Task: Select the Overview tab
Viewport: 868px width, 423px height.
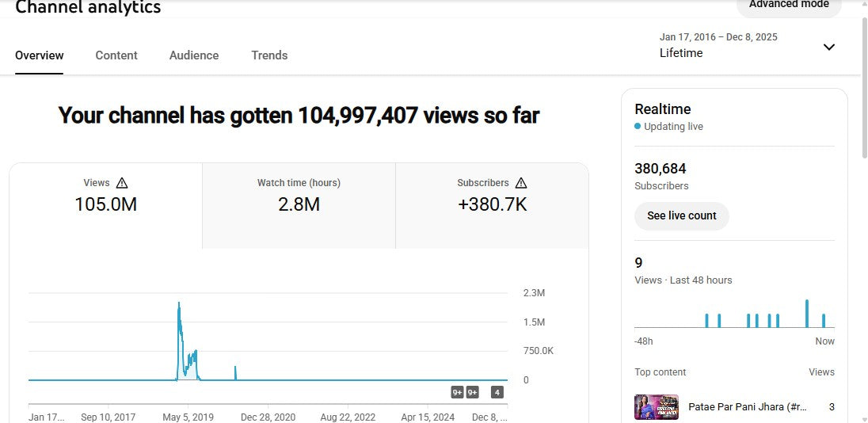Action: 40,55
